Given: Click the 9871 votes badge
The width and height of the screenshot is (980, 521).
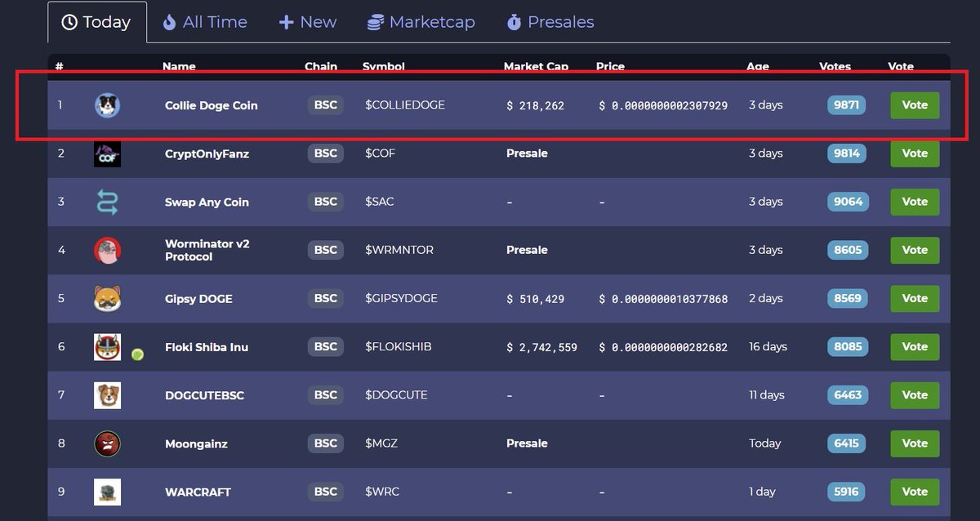Looking at the screenshot, I should [847, 105].
